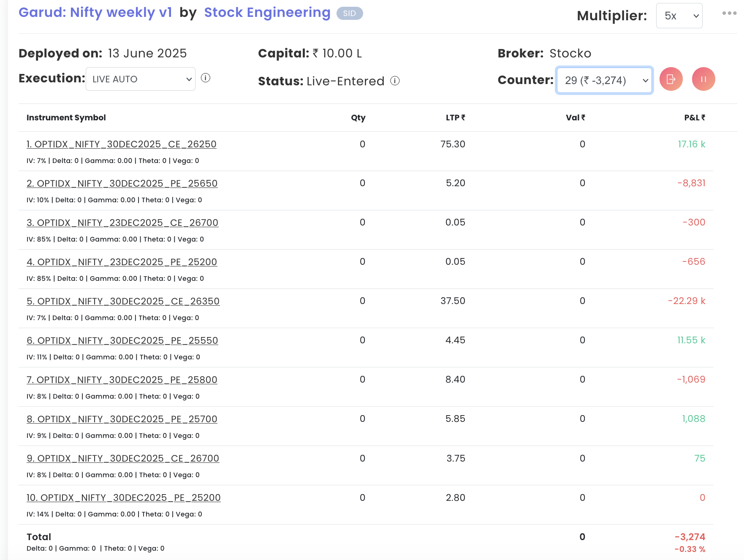Open the 30DEC2025_PE_25200 instrument
The image size is (744, 560).
click(123, 498)
